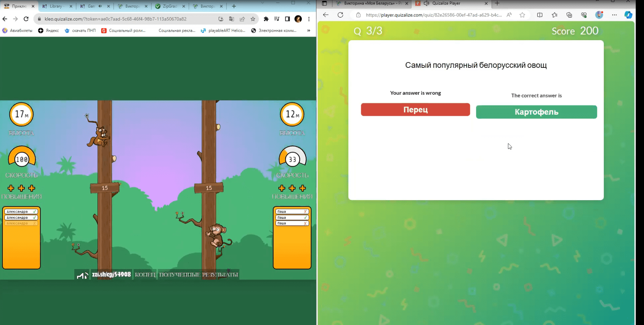Click the zzi.sh/cgj54908 join link
Screen dimensions: 644x325
pyautogui.click(x=111, y=274)
